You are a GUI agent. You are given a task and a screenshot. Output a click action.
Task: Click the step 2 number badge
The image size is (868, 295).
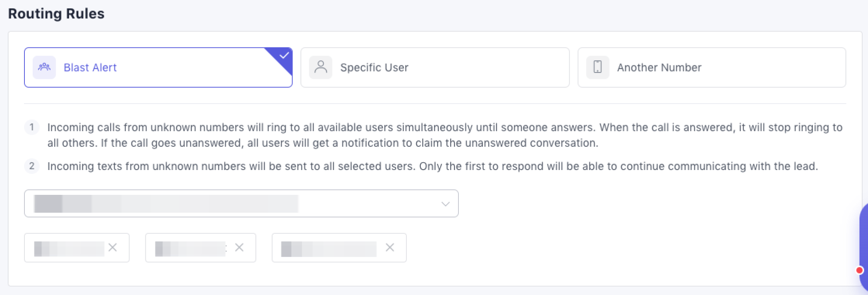pyautogui.click(x=32, y=166)
